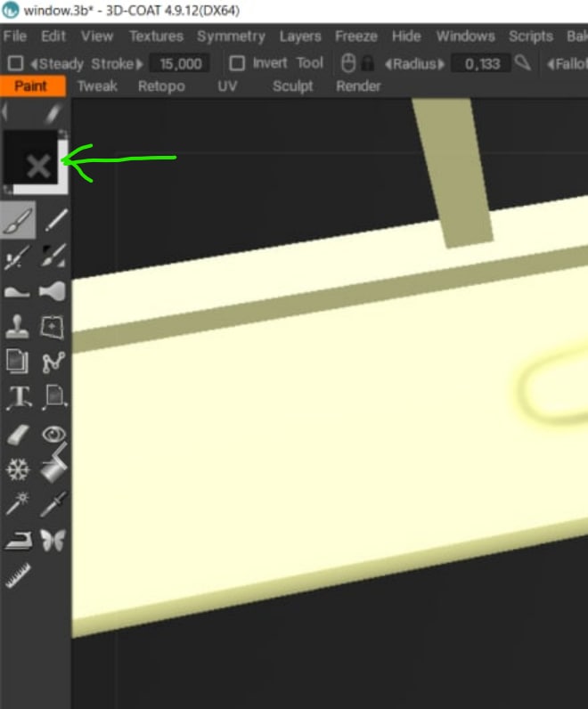Click the 3D-Coat app icon in title bar
Viewport: 588px width, 709px height.
pyautogui.click(x=10, y=10)
